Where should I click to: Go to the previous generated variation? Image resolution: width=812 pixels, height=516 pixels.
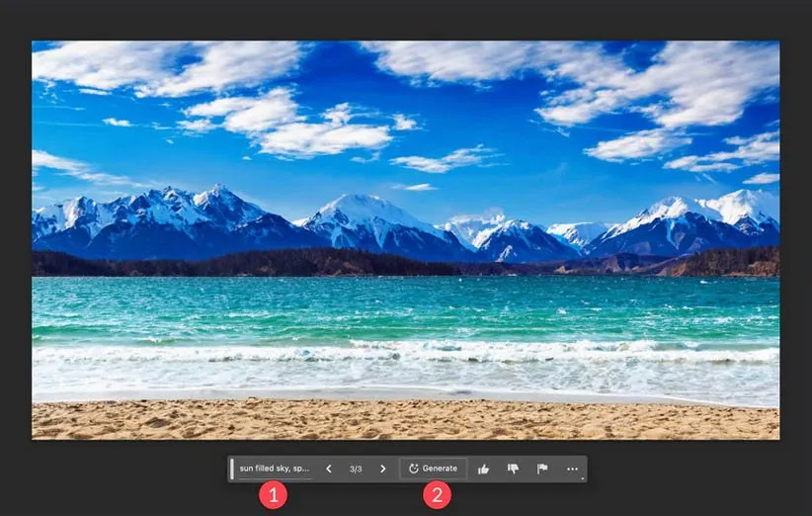[329, 469]
